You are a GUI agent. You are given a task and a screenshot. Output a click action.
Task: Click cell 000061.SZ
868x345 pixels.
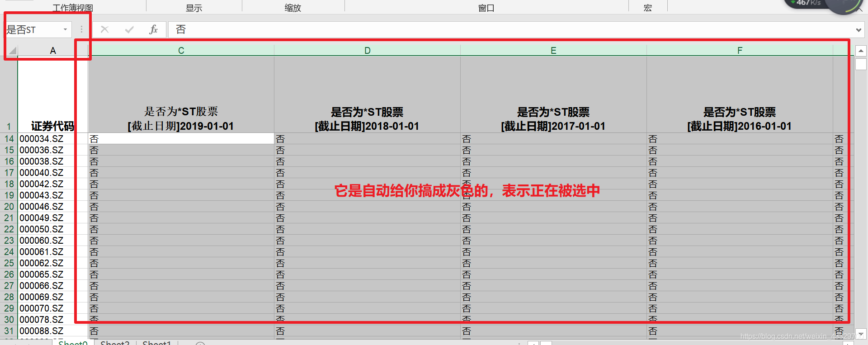(x=53, y=251)
